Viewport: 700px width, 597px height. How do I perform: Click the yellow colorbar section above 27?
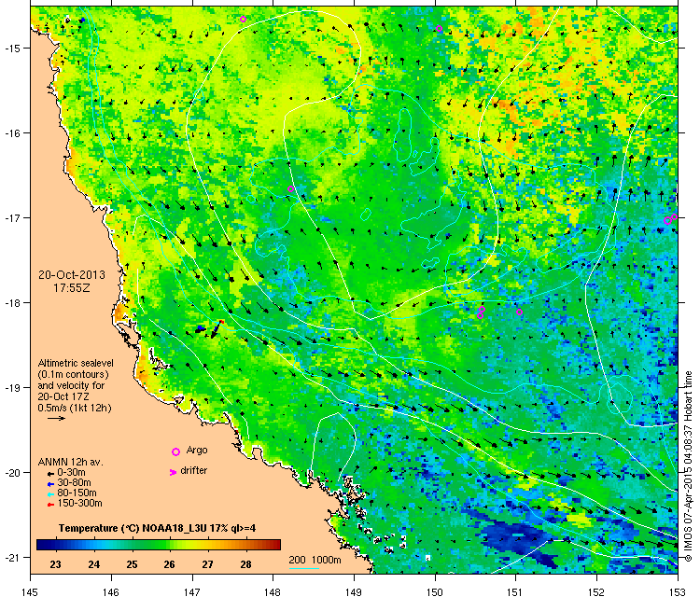point(207,545)
